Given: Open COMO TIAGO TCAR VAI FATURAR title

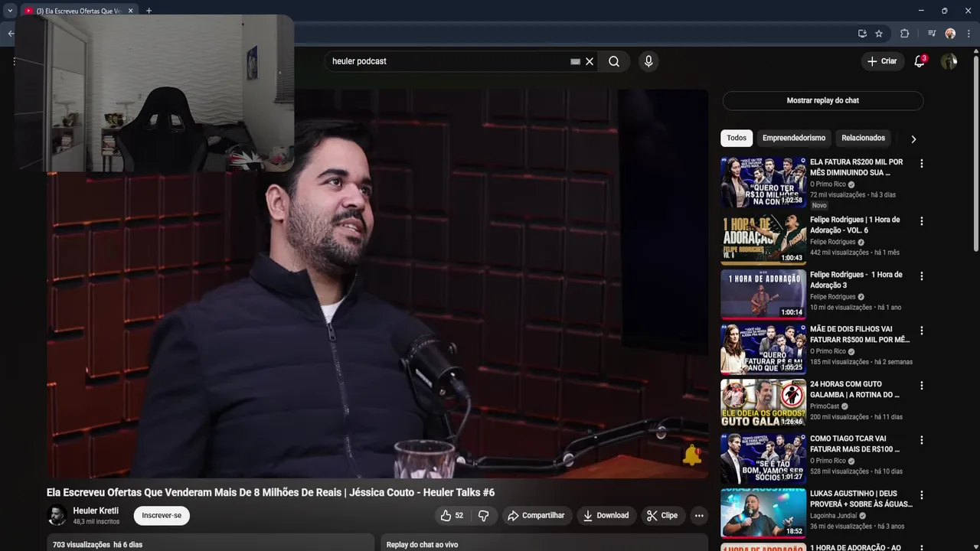Looking at the screenshot, I should [x=855, y=444].
